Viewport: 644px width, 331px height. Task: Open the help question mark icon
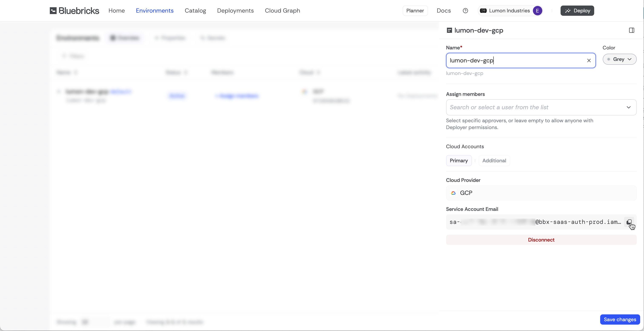[465, 10]
